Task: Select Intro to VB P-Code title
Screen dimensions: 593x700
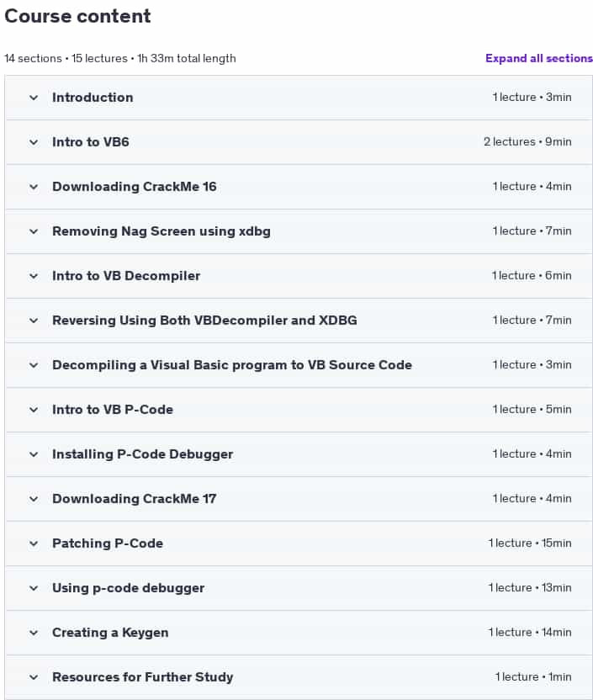Action: (x=113, y=410)
